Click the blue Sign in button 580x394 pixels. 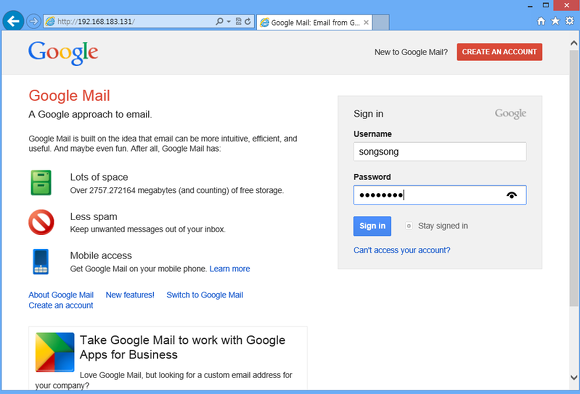pyautogui.click(x=372, y=226)
